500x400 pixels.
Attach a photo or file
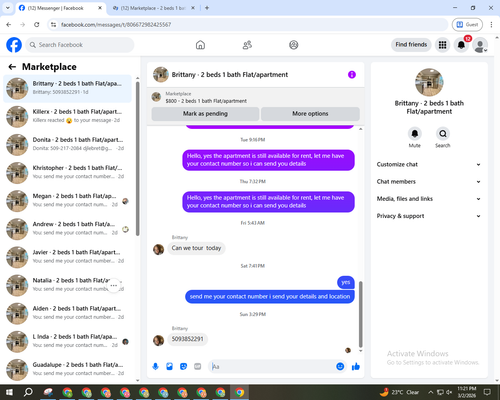[x=169, y=367]
